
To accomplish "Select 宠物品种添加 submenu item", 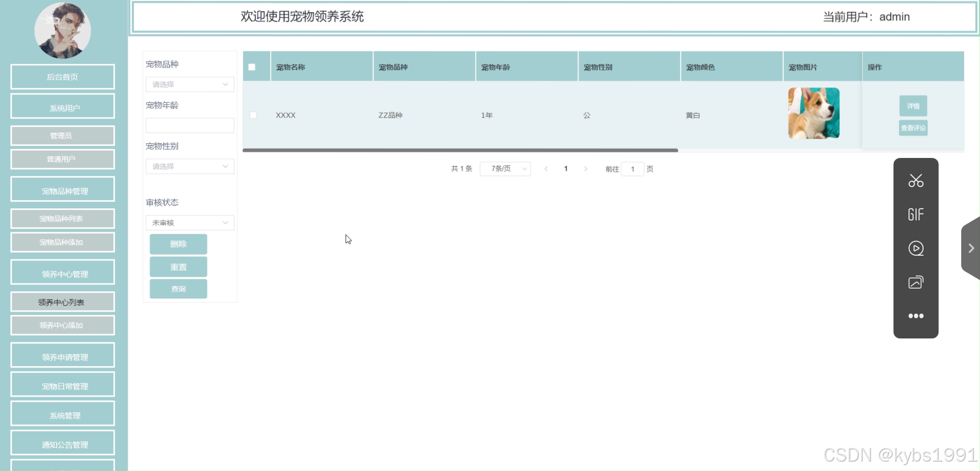I will pos(63,242).
